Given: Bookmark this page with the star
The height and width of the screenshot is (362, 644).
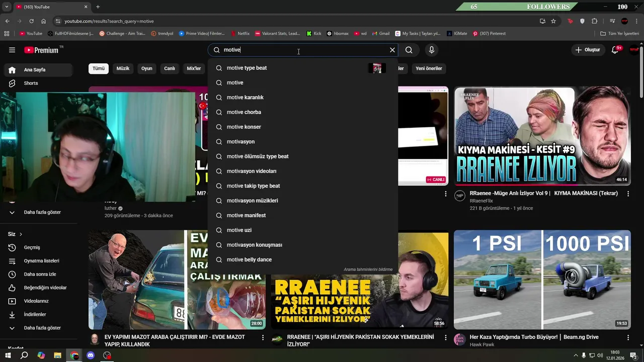Looking at the screenshot, I should pos(553,21).
